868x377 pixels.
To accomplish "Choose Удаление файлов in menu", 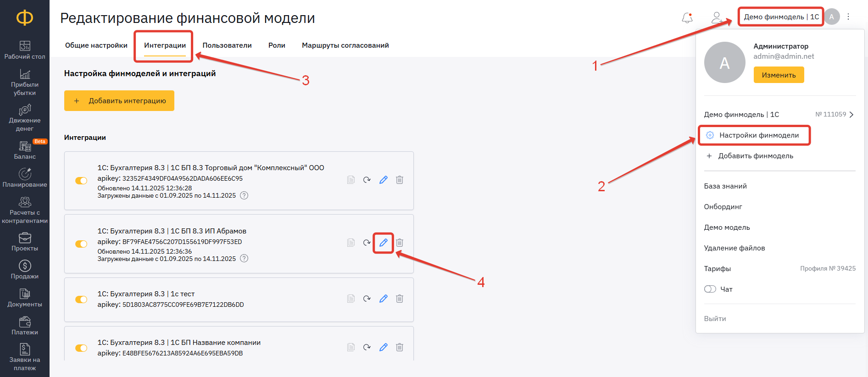I will click(x=734, y=248).
